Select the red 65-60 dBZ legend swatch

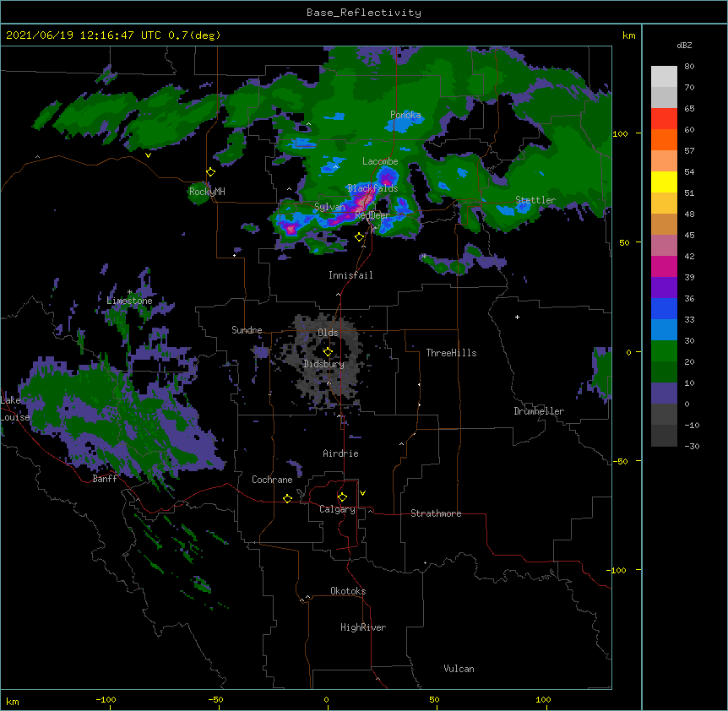click(664, 119)
